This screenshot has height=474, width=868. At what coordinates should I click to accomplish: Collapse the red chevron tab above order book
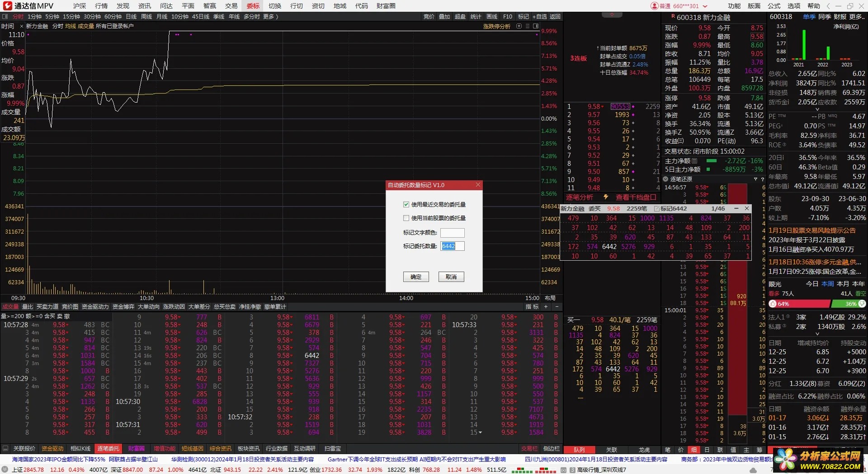[612, 15]
